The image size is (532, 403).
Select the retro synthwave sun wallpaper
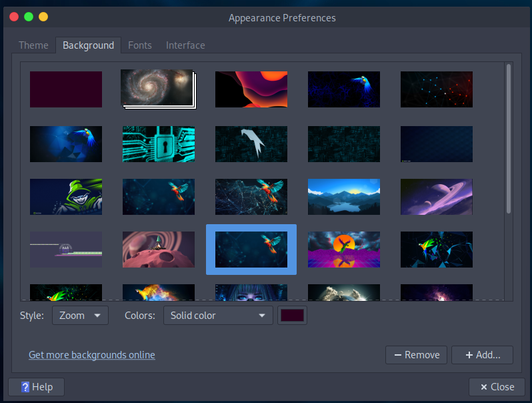(x=343, y=250)
